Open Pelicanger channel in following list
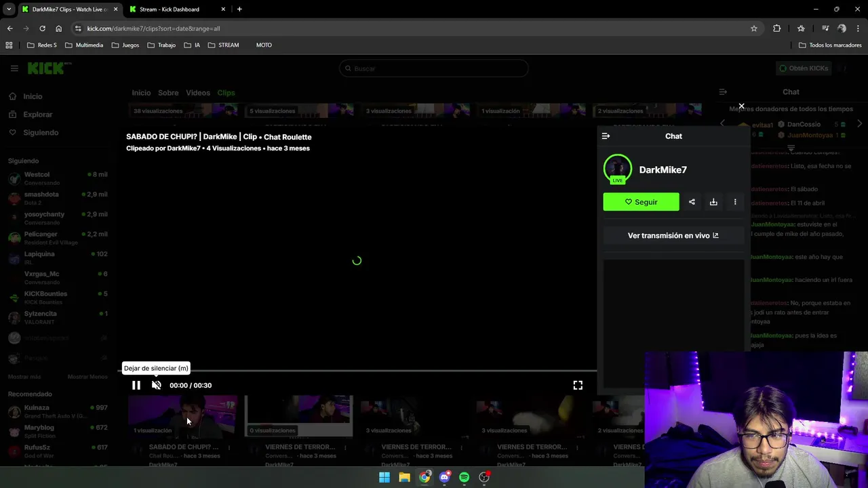The image size is (868, 488). pyautogui.click(x=58, y=238)
